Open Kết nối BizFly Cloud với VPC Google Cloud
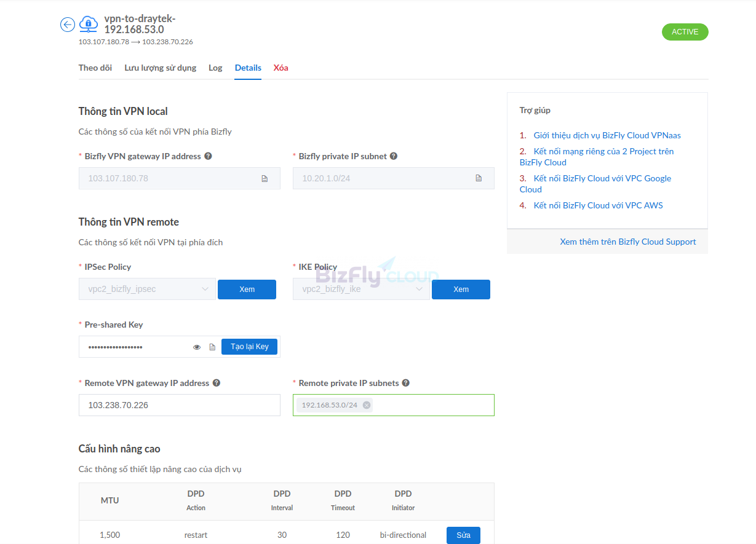The image size is (756, 544). tap(595, 184)
